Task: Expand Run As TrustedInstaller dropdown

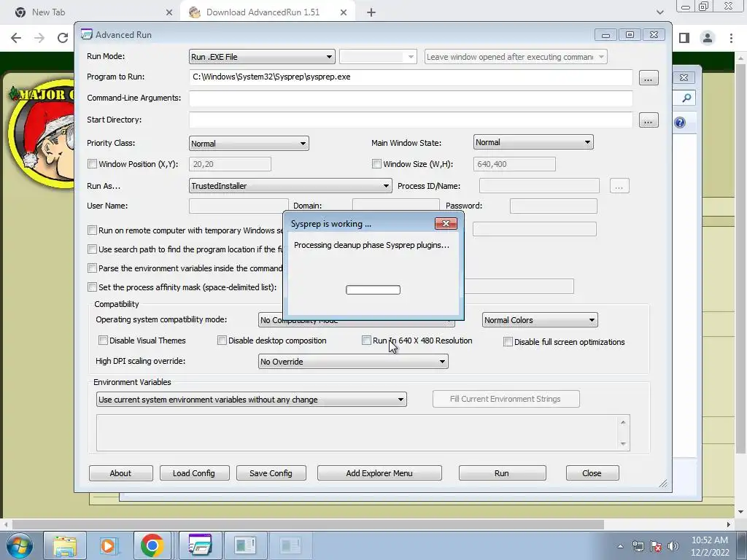Action: (x=290, y=186)
